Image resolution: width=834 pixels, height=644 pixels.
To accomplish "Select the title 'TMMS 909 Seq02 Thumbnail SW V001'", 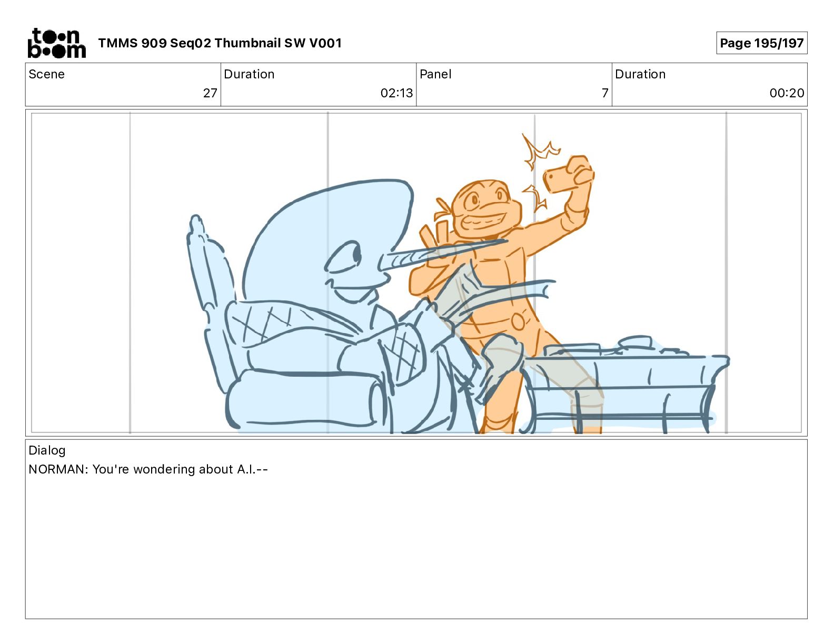I will [220, 43].
